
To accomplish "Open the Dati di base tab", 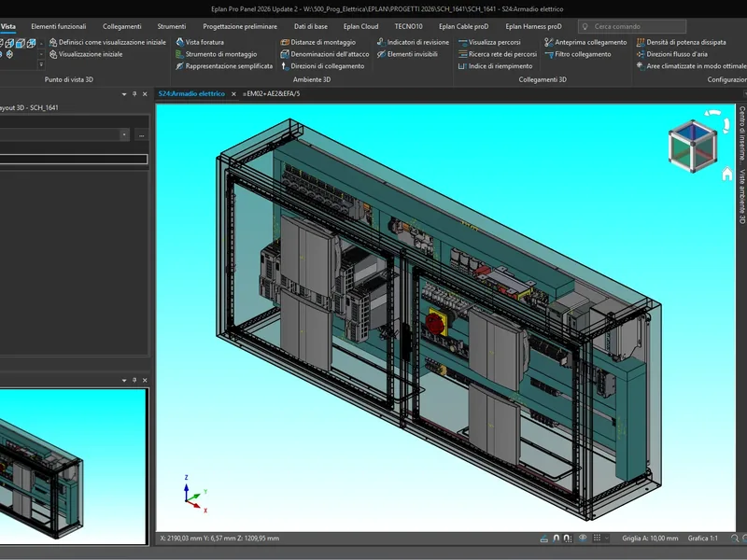I will (x=311, y=27).
